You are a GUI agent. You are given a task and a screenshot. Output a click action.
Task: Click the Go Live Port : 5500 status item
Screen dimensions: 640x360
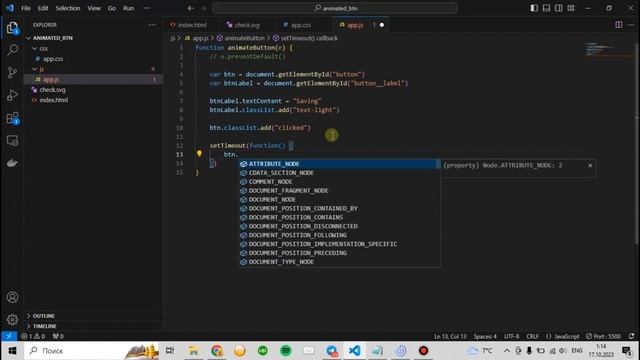603,336
